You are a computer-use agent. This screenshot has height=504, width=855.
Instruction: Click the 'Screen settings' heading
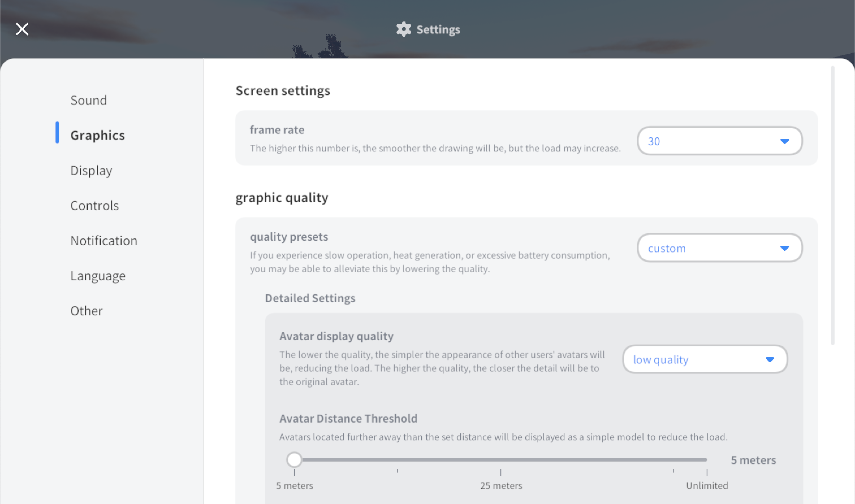(x=283, y=91)
